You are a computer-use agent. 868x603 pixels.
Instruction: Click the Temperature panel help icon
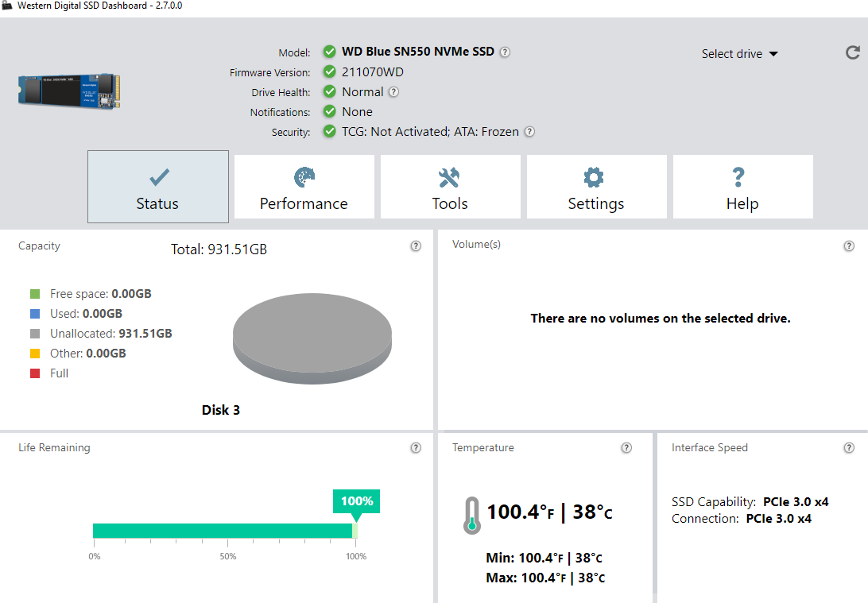coord(626,447)
